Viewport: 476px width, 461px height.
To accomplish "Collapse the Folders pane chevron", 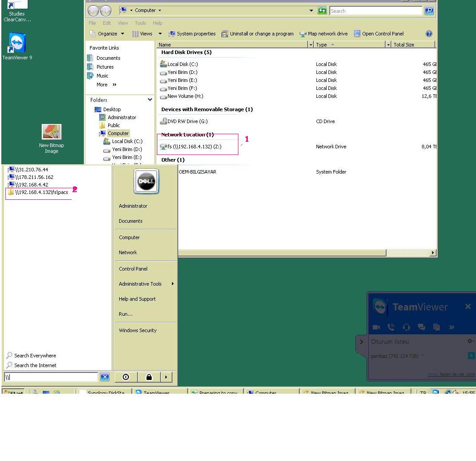I will [x=150, y=100].
